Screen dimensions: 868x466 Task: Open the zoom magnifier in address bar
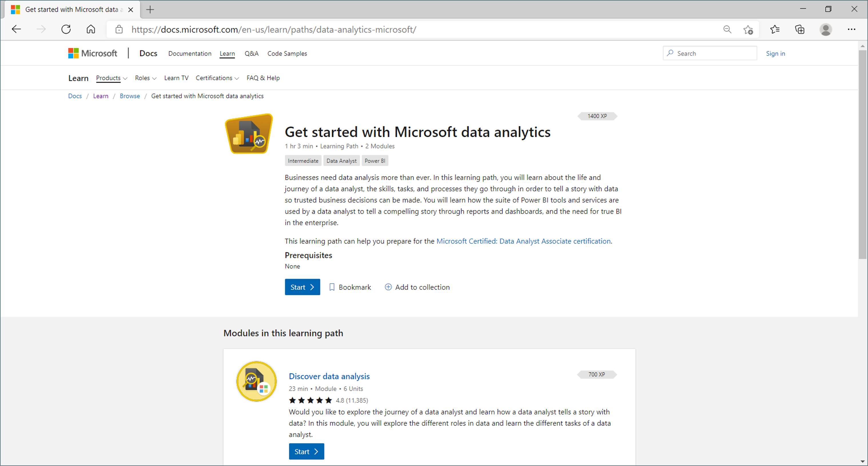(727, 29)
